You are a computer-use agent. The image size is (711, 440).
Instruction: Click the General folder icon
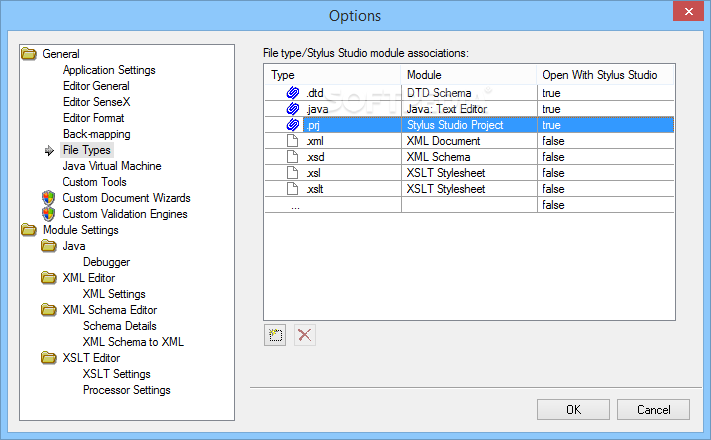29,54
